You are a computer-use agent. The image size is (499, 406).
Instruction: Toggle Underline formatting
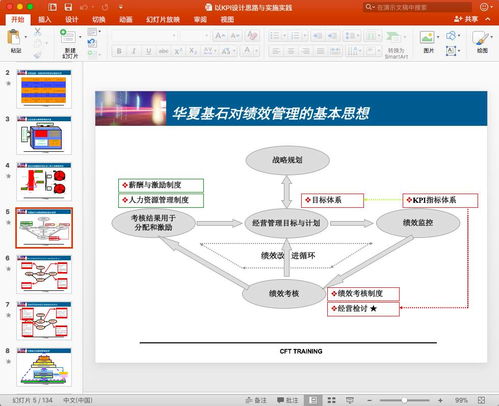tap(148, 51)
